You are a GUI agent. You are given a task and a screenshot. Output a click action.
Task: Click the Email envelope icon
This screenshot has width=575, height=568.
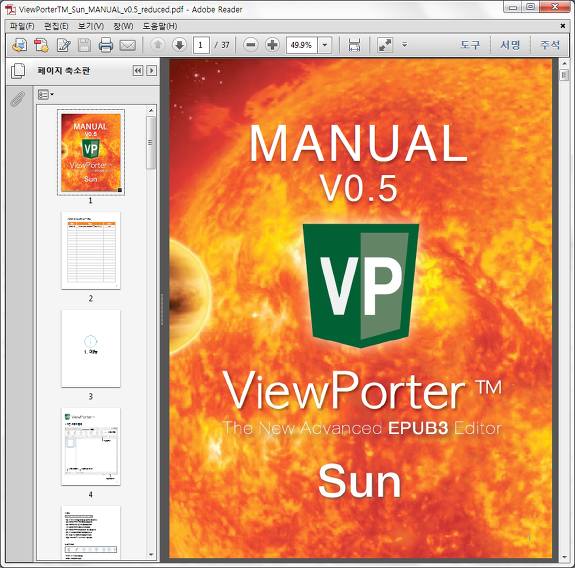pyautogui.click(x=128, y=45)
